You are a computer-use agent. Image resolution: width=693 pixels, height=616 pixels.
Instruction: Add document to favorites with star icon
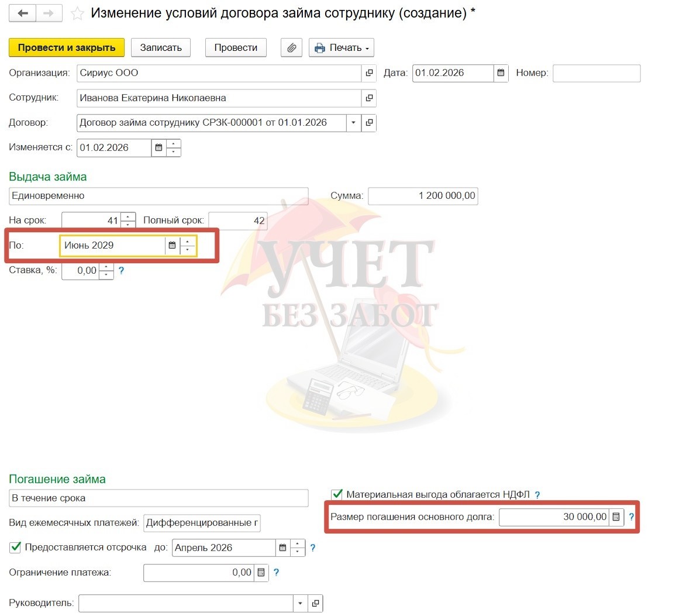coord(77,14)
